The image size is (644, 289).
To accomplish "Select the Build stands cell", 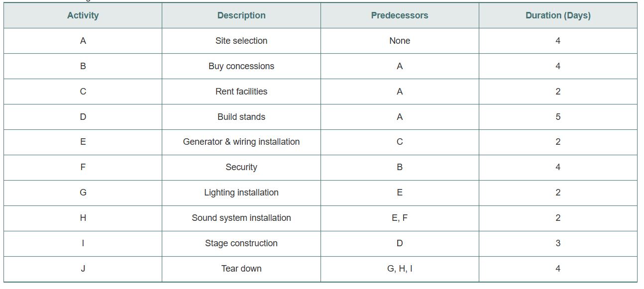I will (x=241, y=117).
